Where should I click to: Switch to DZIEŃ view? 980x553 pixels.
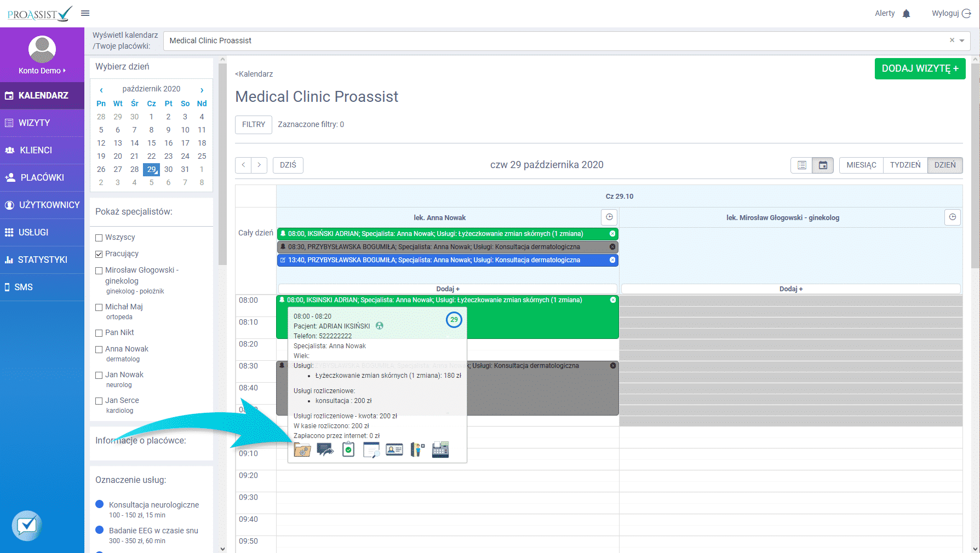945,165
